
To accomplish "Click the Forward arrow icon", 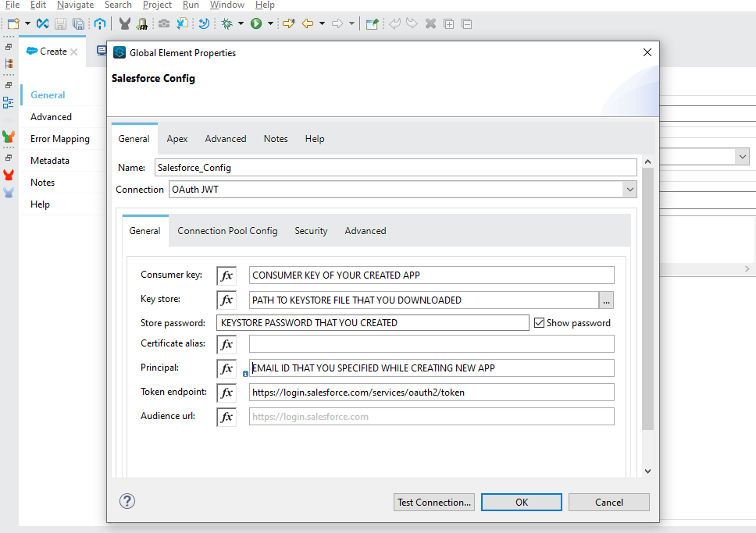I will 337,23.
